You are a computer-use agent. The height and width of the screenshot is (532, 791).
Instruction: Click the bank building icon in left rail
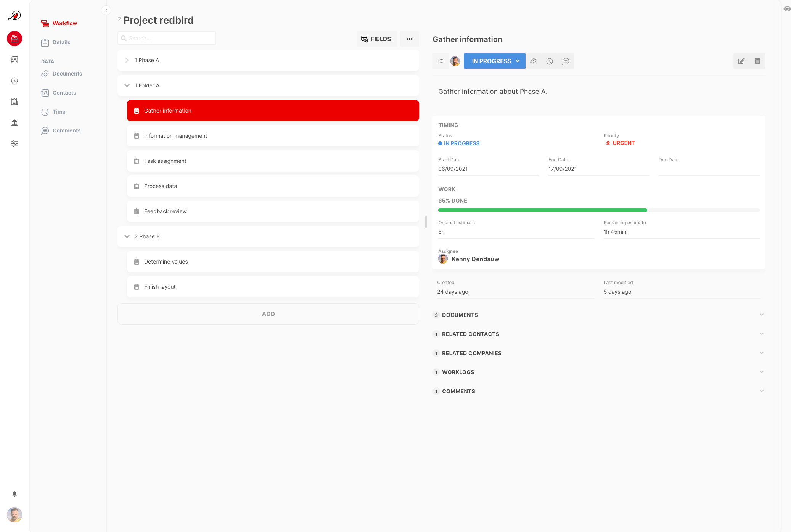(x=14, y=123)
